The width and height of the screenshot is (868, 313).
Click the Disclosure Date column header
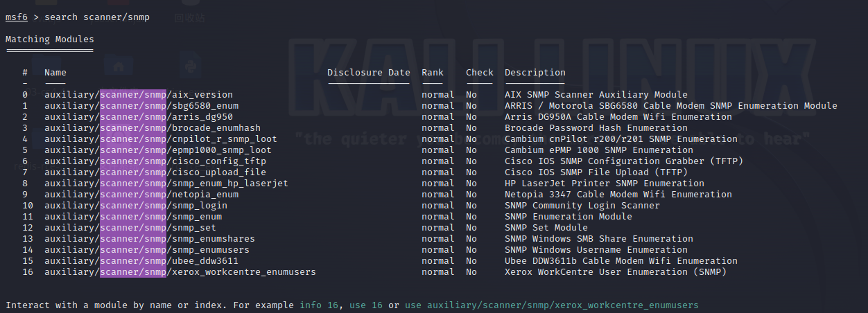point(368,73)
